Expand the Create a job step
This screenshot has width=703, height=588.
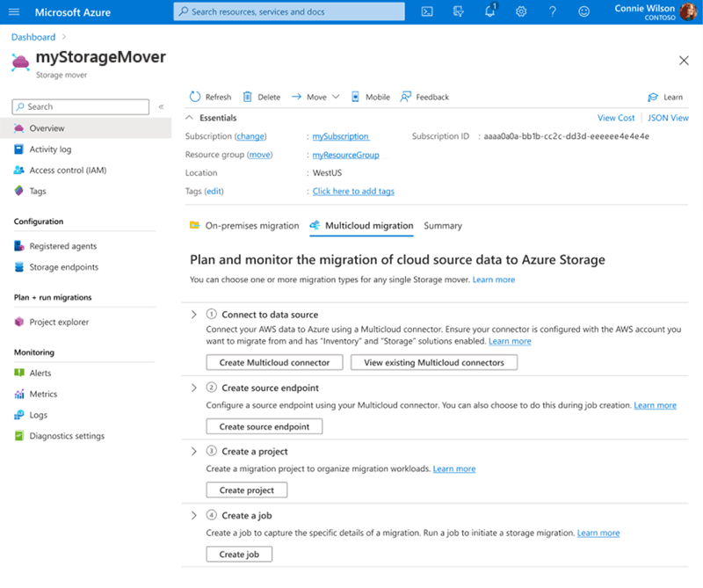pos(193,515)
